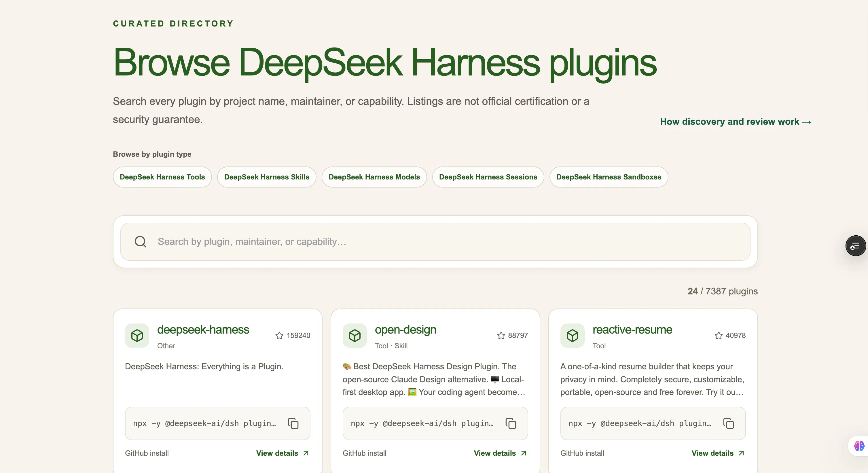The image size is (868, 473).
Task: Click the deepseek-harness cube icon
Action: pos(137,335)
